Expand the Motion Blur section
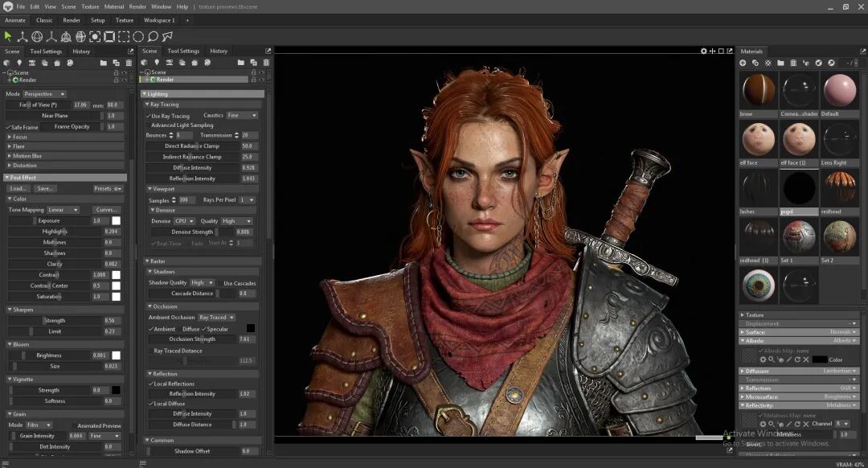 [x=65, y=156]
